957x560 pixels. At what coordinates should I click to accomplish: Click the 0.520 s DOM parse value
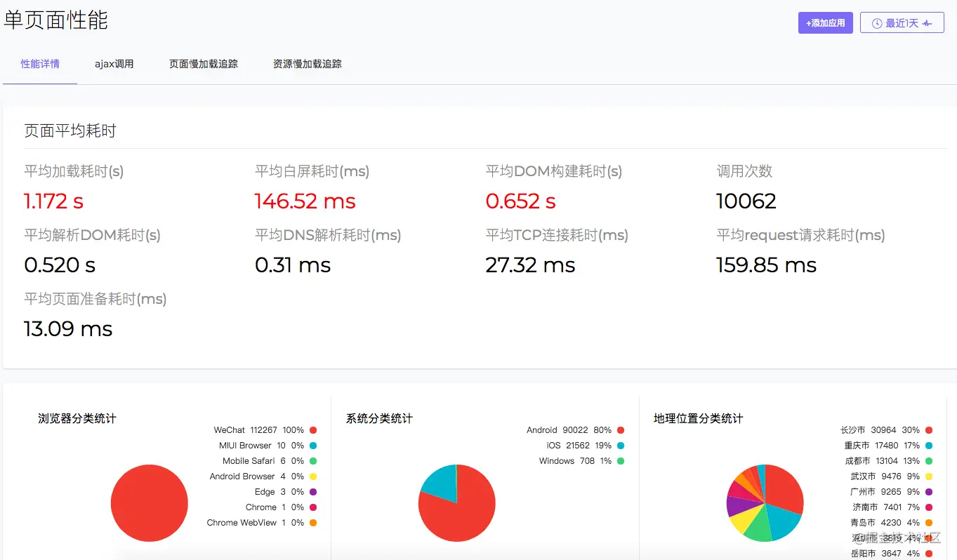tap(60, 265)
